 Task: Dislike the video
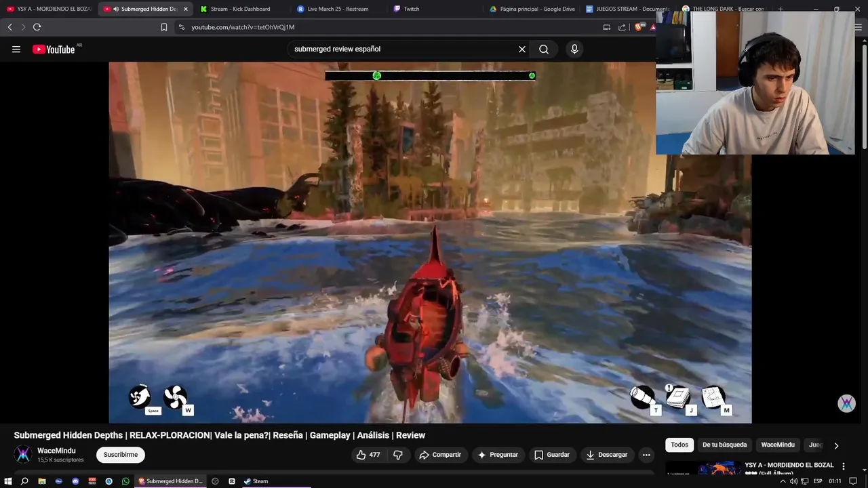[x=399, y=455]
